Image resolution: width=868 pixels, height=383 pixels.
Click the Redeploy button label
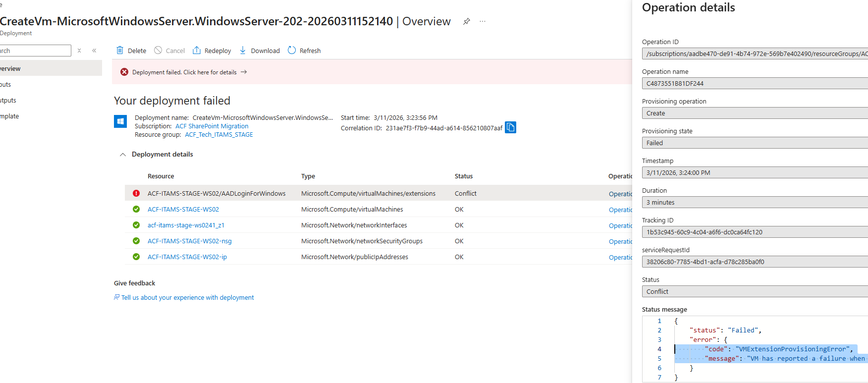217,51
